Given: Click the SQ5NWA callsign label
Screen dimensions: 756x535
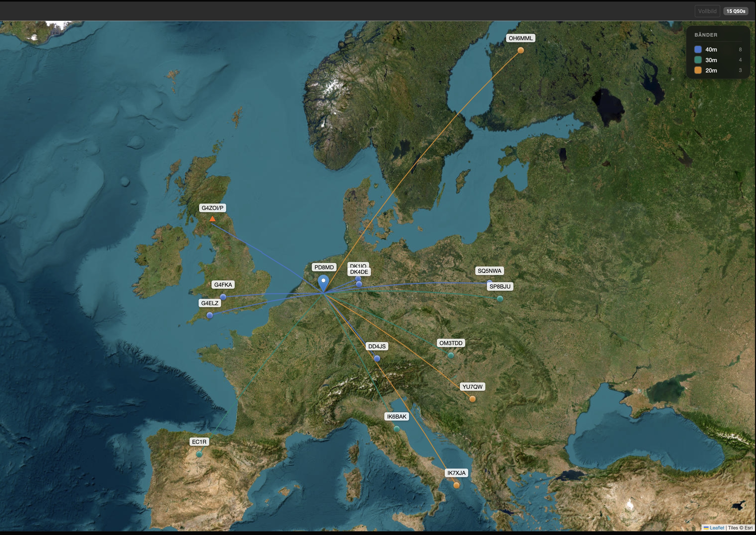Looking at the screenshot, I should click(490, 271).
